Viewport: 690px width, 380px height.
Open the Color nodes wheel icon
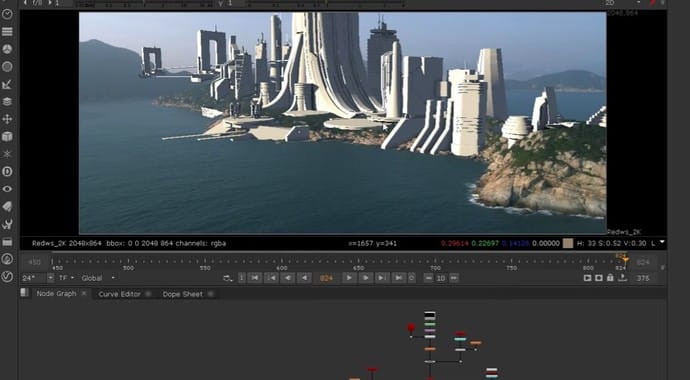pos(7,49)
